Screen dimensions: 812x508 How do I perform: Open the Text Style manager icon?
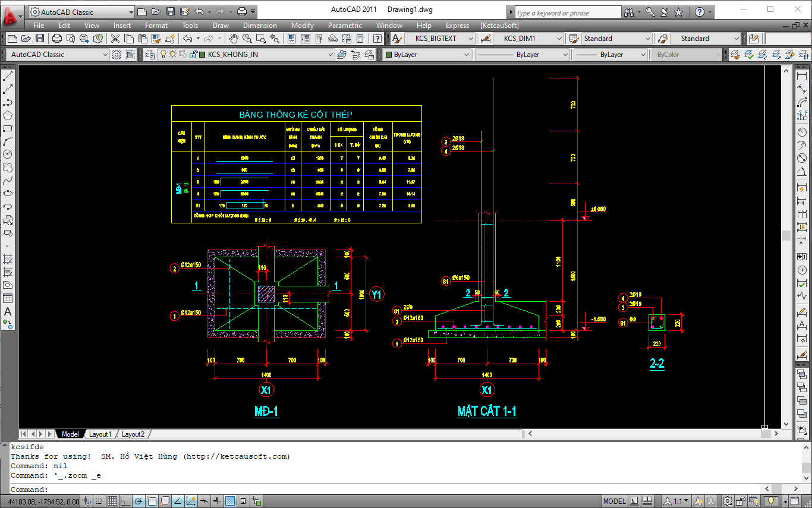[397, 39]
